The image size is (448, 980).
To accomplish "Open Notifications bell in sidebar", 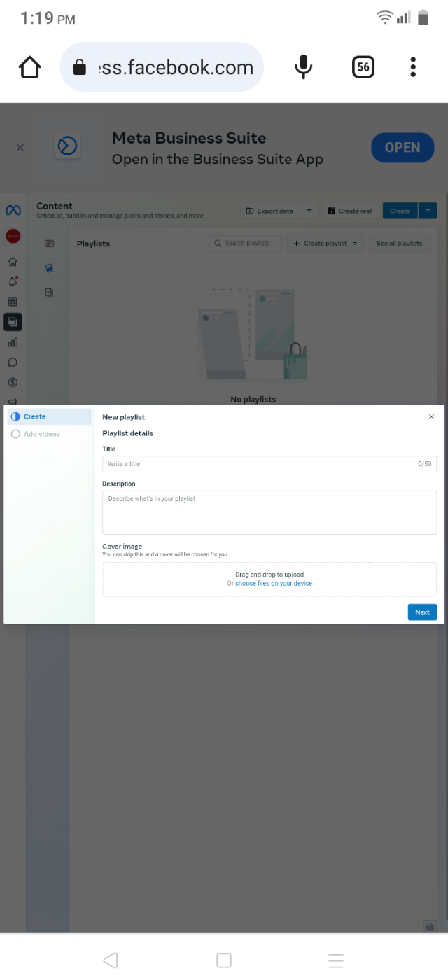I will (13, 281).
